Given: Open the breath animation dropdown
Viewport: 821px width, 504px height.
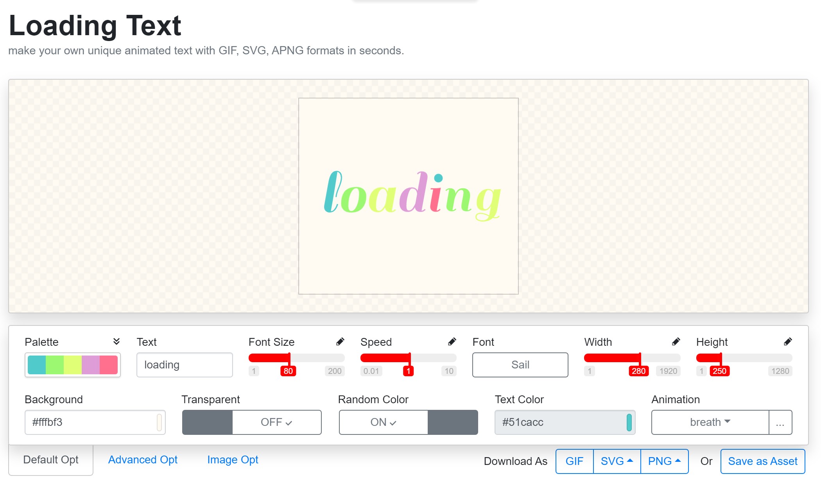Looking at the screenshot, I should (710, 422).
